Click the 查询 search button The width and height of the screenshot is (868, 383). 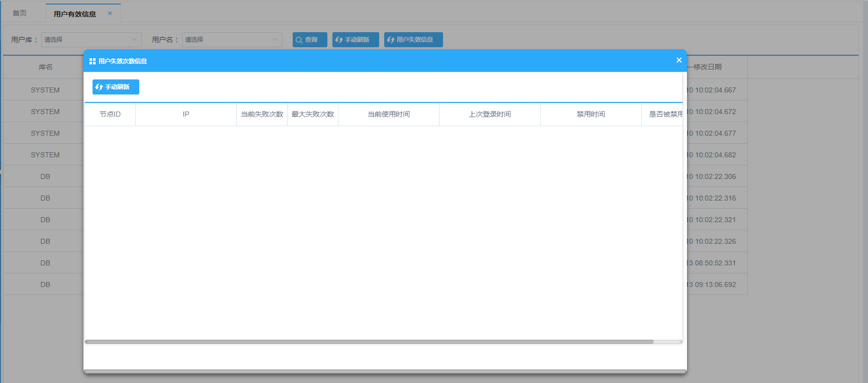pos(310,40)
